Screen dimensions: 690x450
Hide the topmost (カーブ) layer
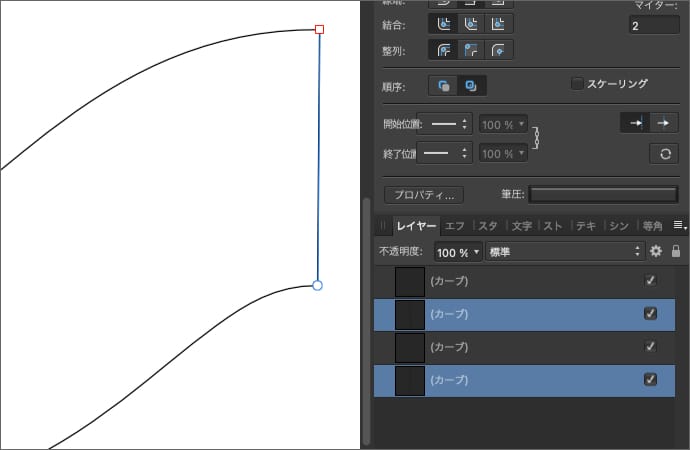[651, 281]
